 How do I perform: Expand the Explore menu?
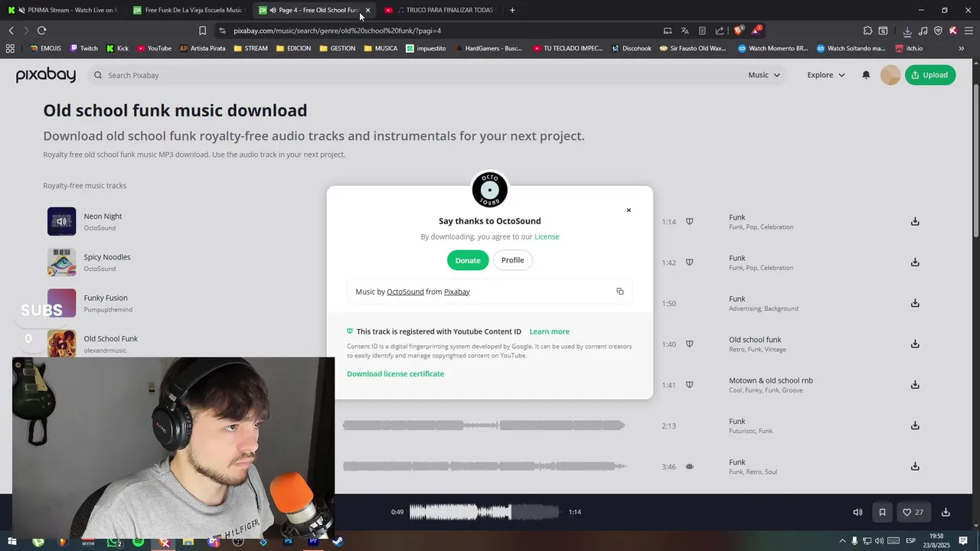point(825,75)
